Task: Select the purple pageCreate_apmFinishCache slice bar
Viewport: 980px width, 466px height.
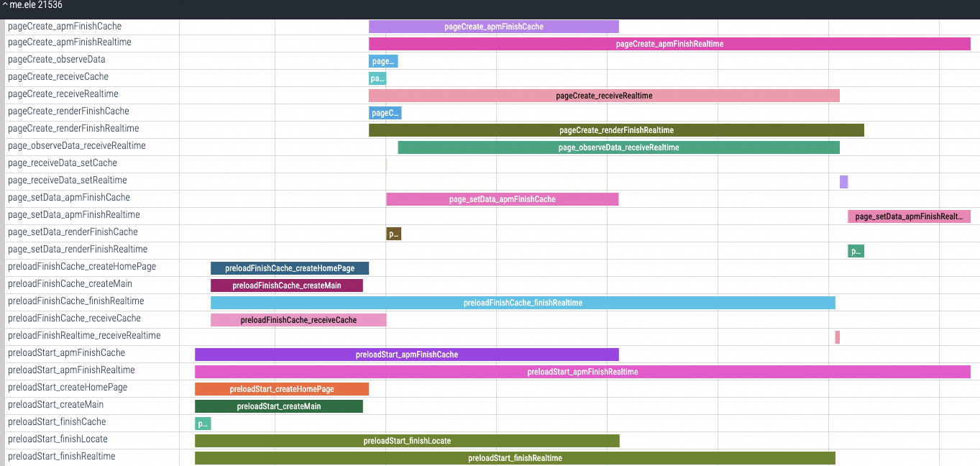Action: [493, 27]
